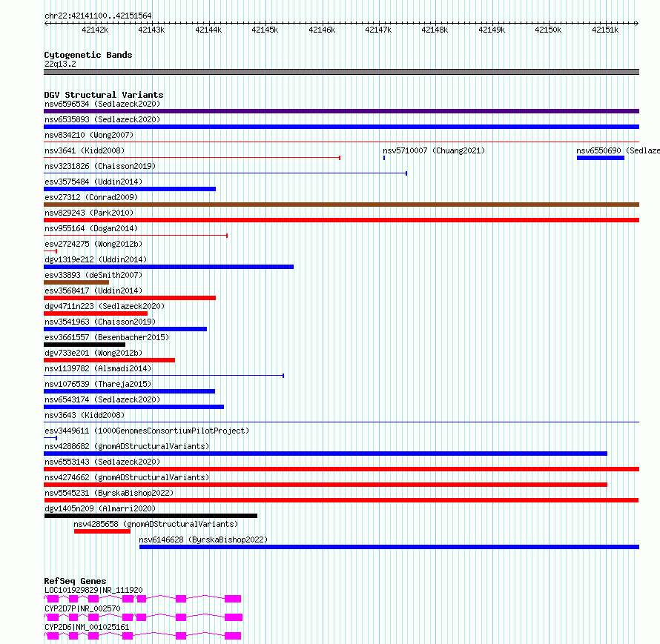Open esv33893 (deSmith2007) variant
Screen dimensions: 660x644
tap(93, 275)
